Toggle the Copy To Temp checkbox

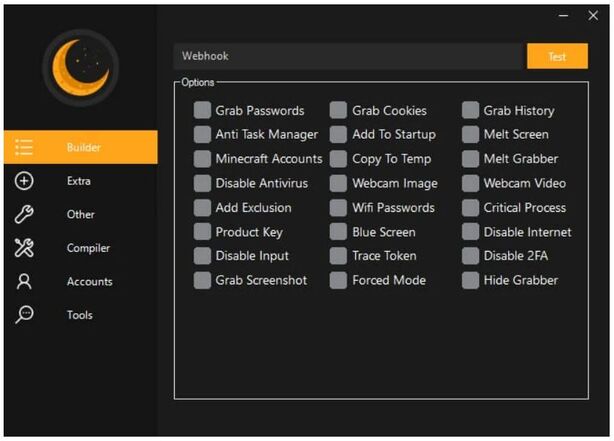pyautogui.click(x=339, y=159)
